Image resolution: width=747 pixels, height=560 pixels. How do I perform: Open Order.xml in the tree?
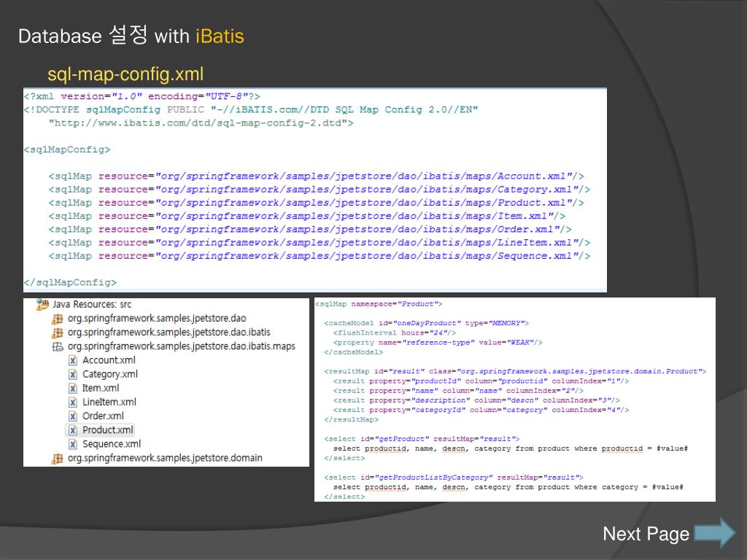click(x=103, y=416)
